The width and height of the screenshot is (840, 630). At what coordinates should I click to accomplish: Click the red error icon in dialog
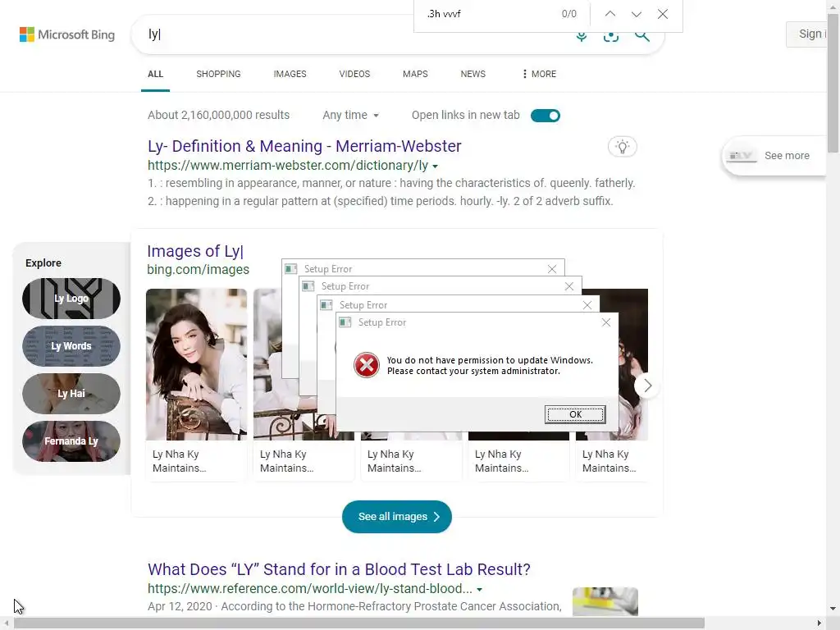[367, 365]
